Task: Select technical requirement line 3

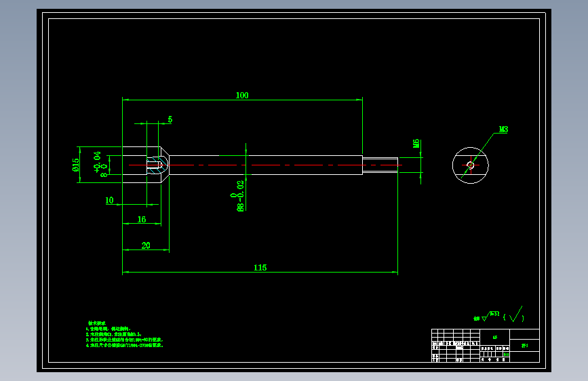Action: (x=125, y=340)
